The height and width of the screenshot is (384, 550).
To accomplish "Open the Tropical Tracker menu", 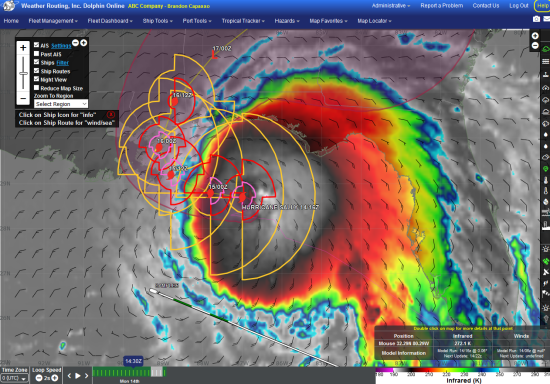I will pyautogui.click(x=243, y=21).
